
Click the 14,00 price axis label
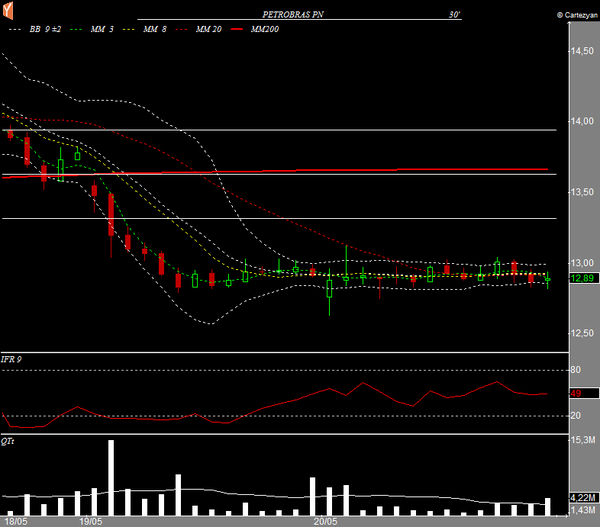(x=582, y=121)
